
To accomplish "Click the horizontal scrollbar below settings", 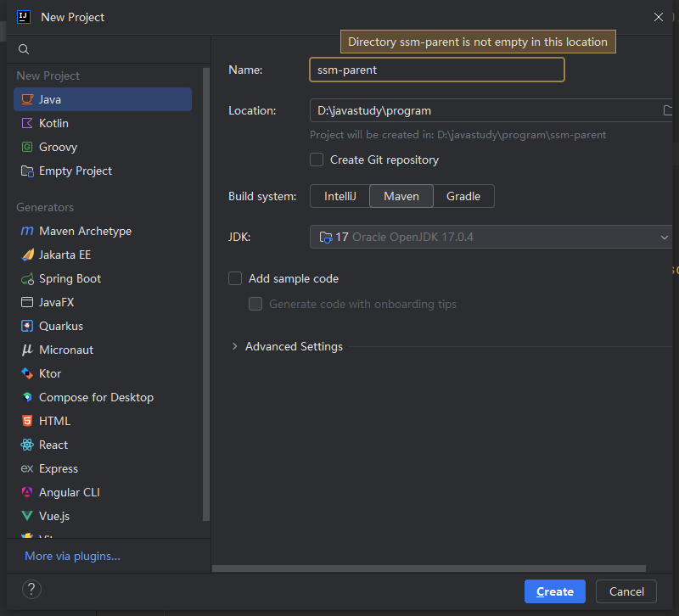I will [x=429, y=568].
